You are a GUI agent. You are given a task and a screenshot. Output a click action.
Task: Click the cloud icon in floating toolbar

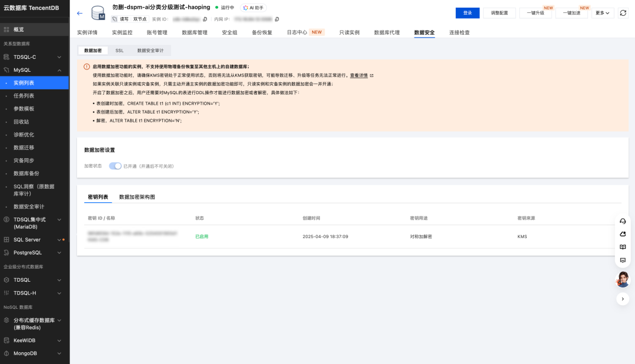pos(623,234)
